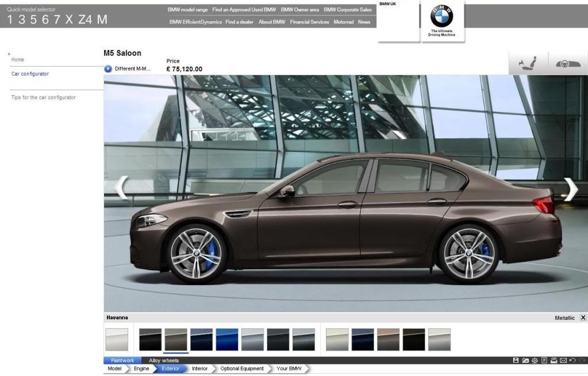Image resolution: width=588 pixels, height=376 pixels.
Task: Choose X models in quick model selector
Action: (x=69, y=20)
